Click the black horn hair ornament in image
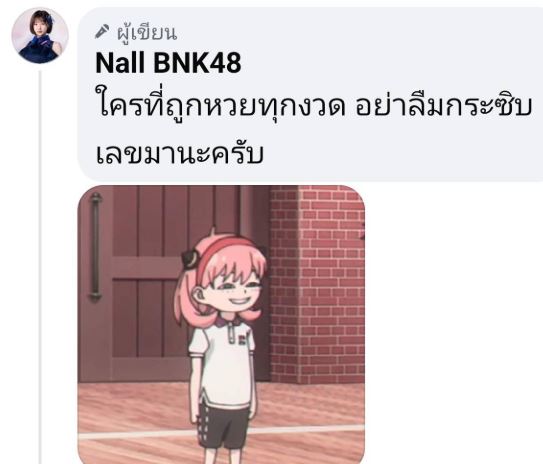The image size is (543, 464). click(190, 259)
